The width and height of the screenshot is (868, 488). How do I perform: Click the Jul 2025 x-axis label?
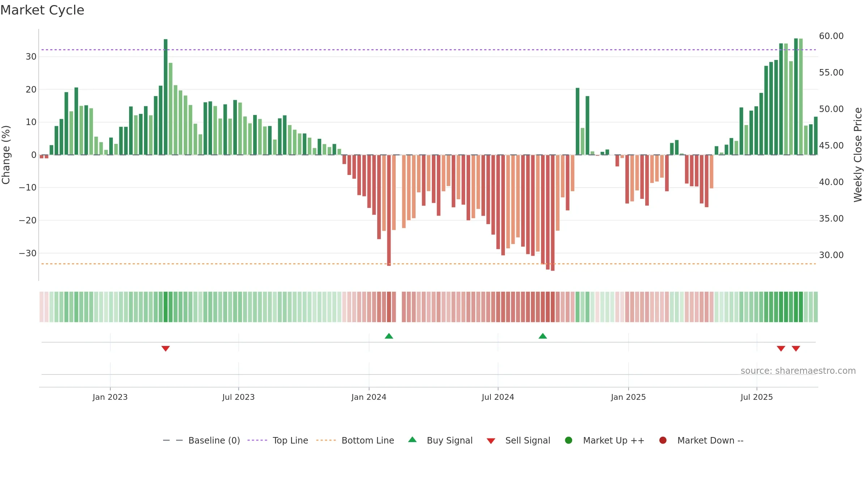click(757, 397)
